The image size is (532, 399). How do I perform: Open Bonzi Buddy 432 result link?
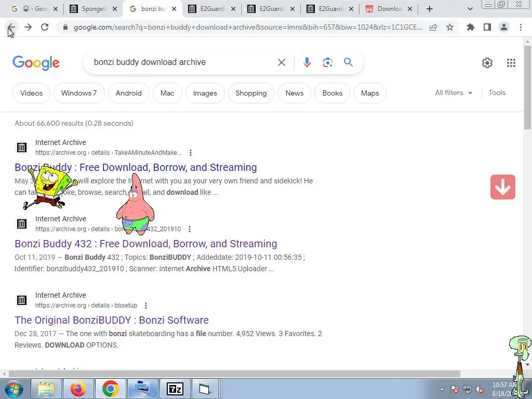point(146,244)
